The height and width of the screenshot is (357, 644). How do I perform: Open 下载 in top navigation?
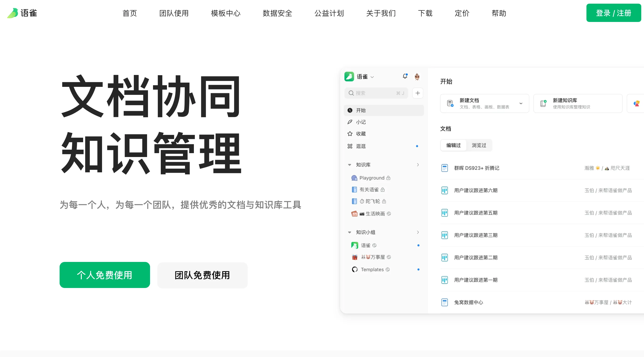point(425,13)
